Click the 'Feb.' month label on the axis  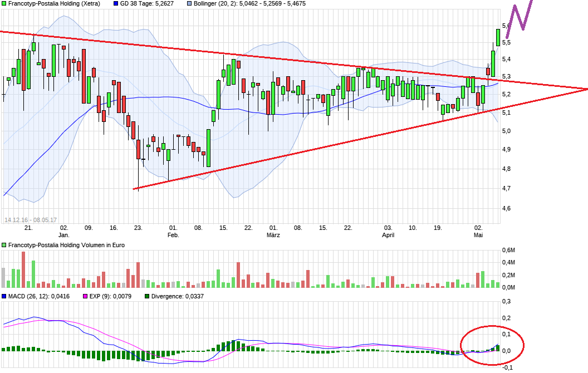(173, 235)
